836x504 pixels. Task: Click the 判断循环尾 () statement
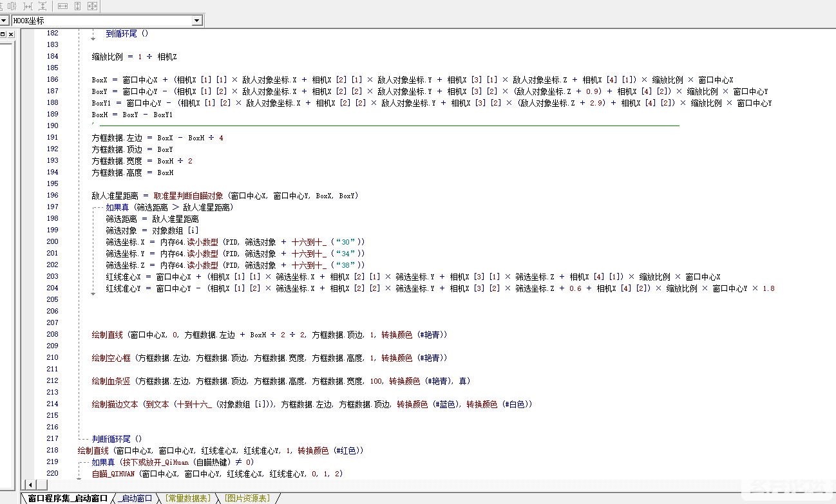(117, 439)
